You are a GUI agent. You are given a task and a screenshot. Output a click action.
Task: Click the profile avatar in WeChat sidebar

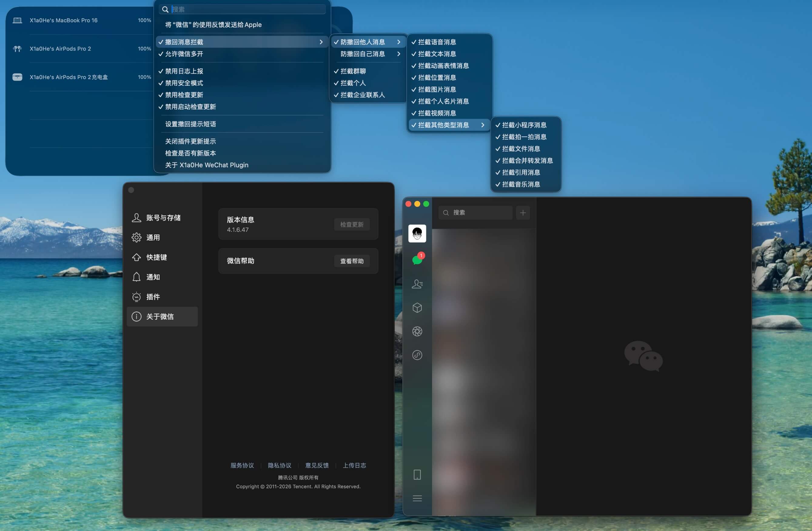(x=417, y=233)
